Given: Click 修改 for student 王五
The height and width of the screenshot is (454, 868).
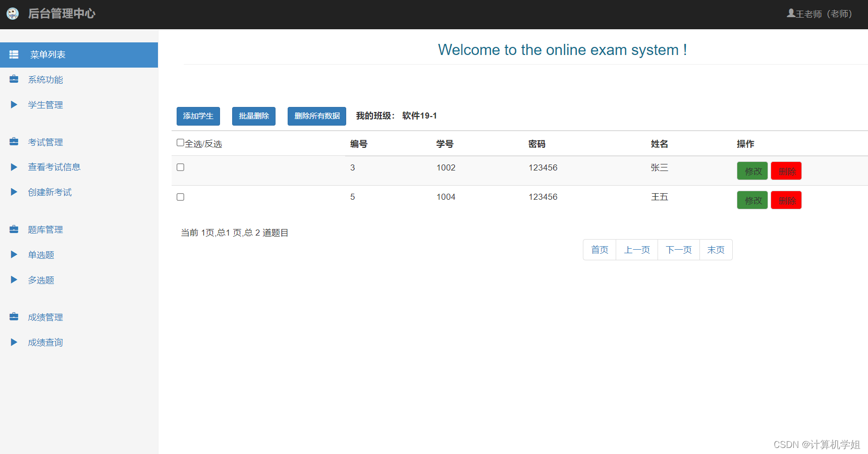Looking at the screenshot, I should 752,200.
